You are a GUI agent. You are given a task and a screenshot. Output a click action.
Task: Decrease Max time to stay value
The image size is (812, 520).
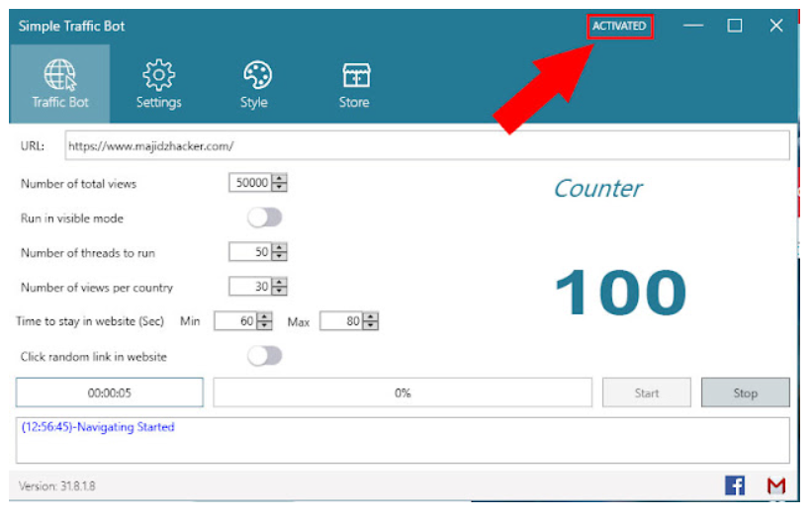click(x=371, y=325)
